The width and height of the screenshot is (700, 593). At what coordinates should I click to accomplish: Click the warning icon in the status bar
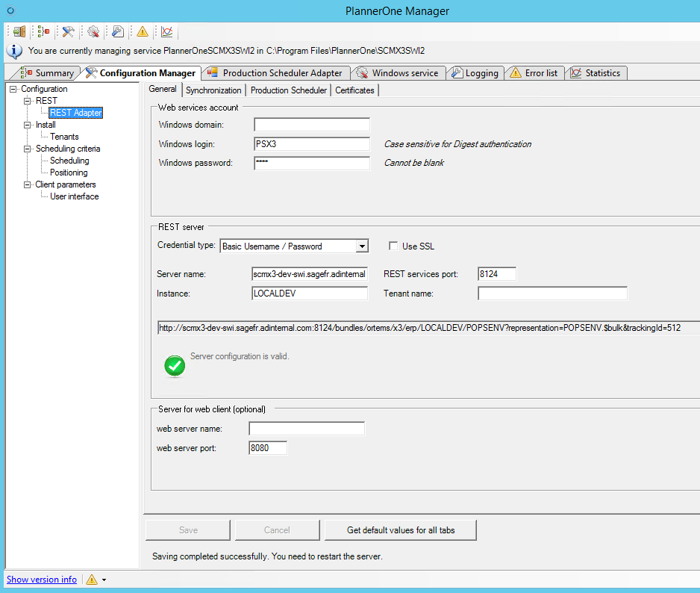(92, 580)
